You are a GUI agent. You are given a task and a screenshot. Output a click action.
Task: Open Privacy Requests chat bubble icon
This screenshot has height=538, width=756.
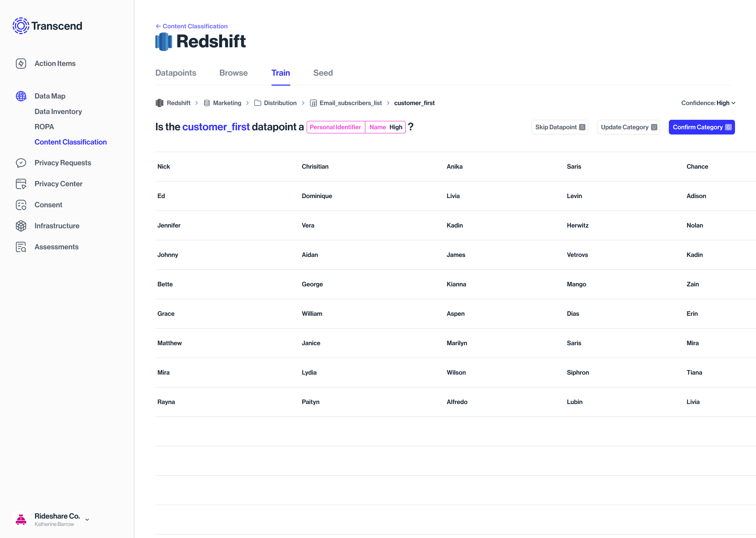[x=21, y=163]
